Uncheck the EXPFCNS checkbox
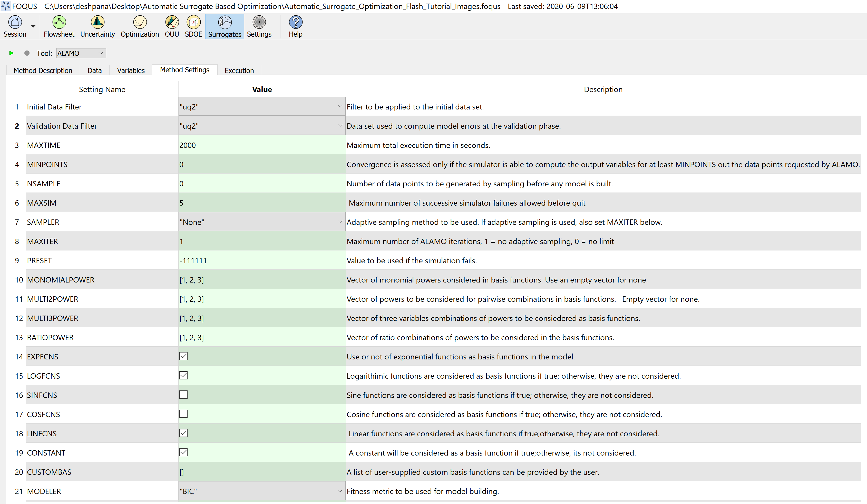 (x=183, y=356)
